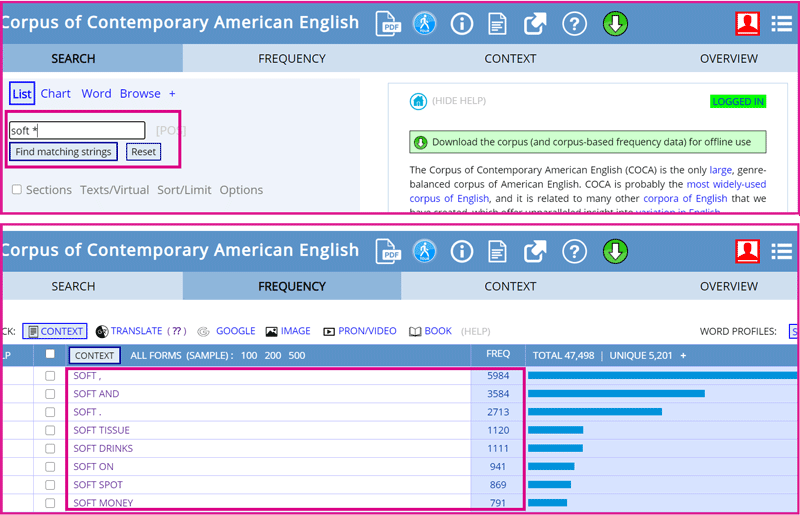Open the PRON/VIDEO play icon
800x515 pixels.
(x=329, y=331)
